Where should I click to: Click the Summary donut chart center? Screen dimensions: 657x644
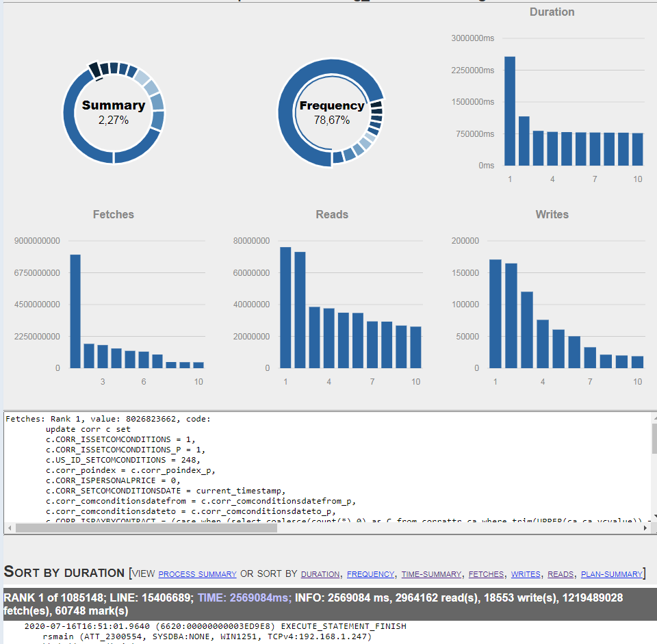pos(114,113)
